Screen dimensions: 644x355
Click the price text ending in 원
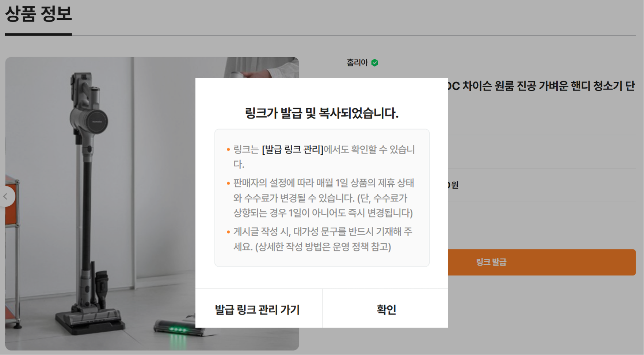453,185
